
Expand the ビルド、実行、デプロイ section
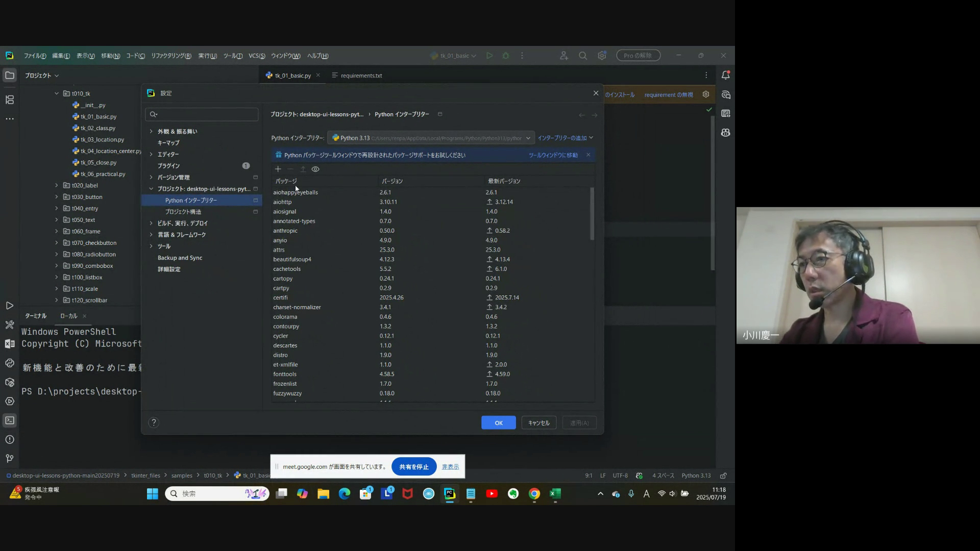click(151, 223)
